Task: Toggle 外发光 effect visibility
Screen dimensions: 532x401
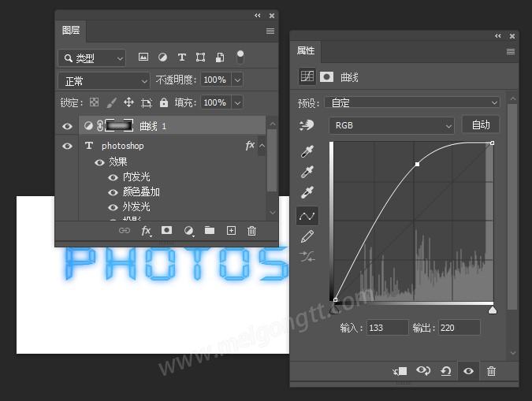Action: point(113,207)
